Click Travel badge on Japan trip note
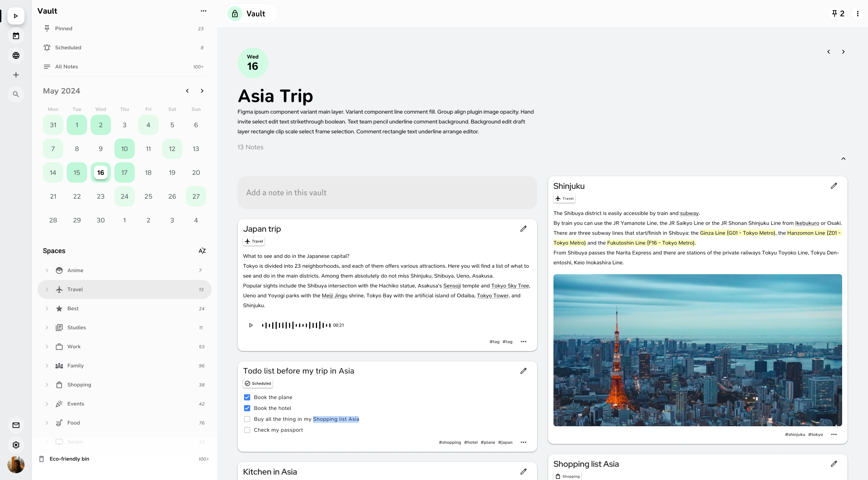This screenshot has height=480, width=868. click(254, 241)
